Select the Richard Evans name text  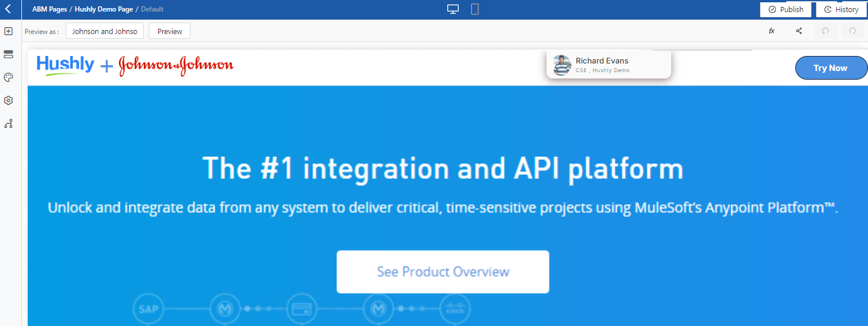click(x=602, y=61)
